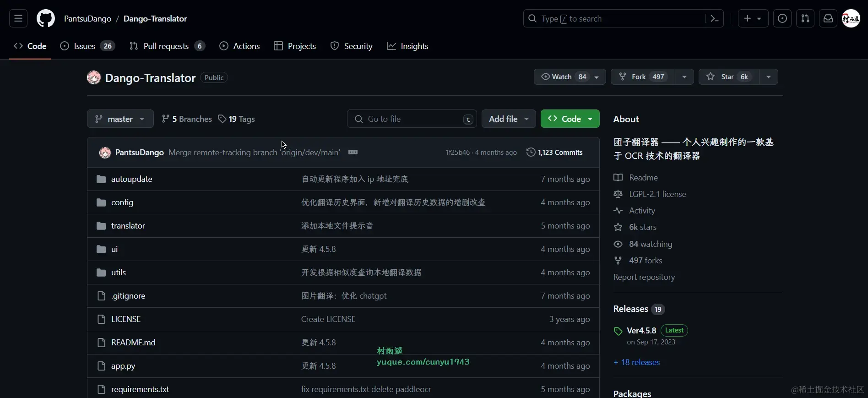The height and width of the screenshot is (398, 868).
Task: Open the 497 forks link
Action: (638, 261)
